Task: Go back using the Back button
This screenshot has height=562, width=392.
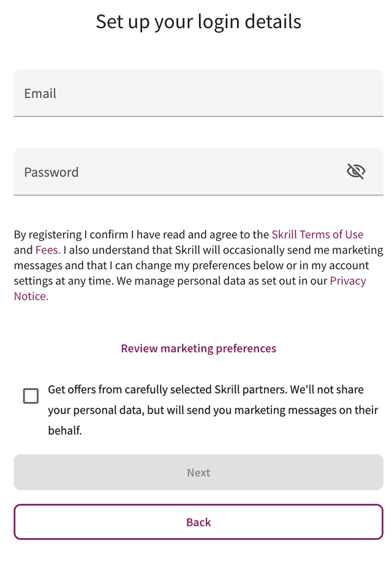Action: (198, 522)
